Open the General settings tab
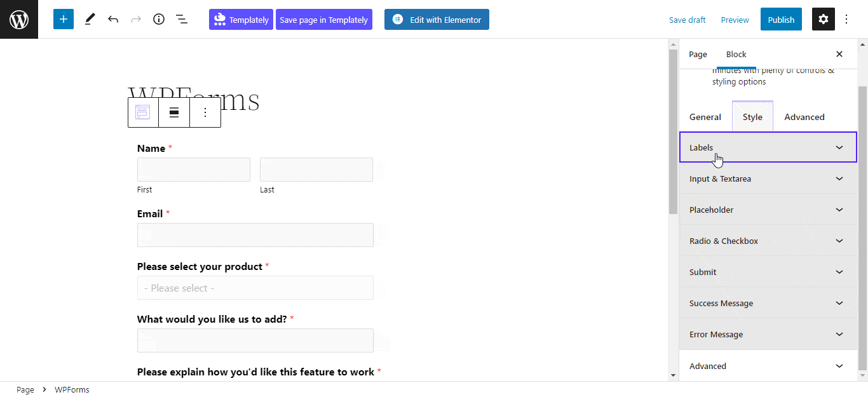 point(705,117)
